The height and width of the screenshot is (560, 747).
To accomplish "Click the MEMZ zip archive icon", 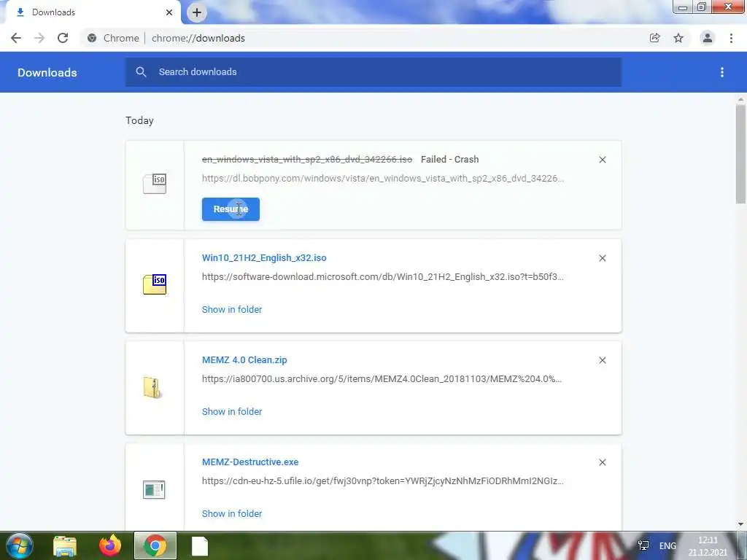I will (152, 388).
